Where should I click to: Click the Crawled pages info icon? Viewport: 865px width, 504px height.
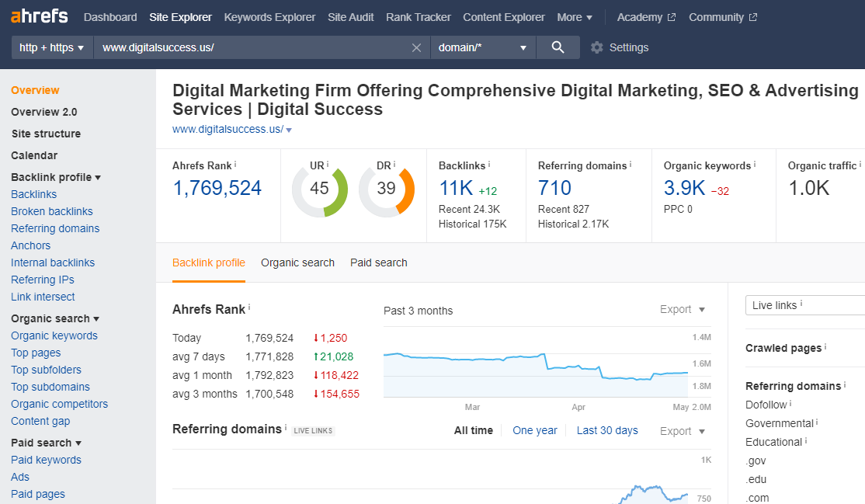(825, 346)
